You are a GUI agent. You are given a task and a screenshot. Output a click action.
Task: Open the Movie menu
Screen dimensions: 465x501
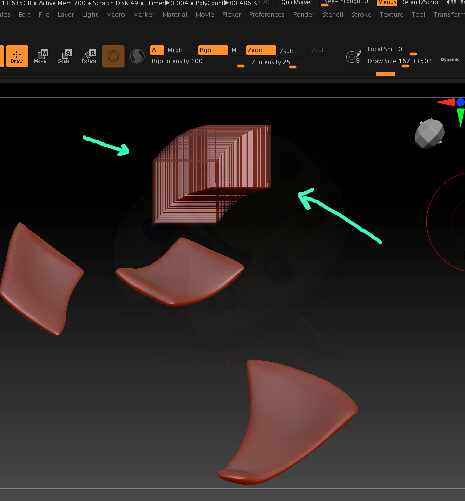click(x=205, y=15)
